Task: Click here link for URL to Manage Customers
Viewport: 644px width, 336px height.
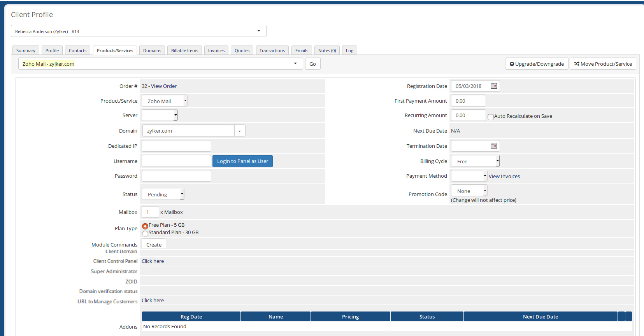Action: point(153,300)
